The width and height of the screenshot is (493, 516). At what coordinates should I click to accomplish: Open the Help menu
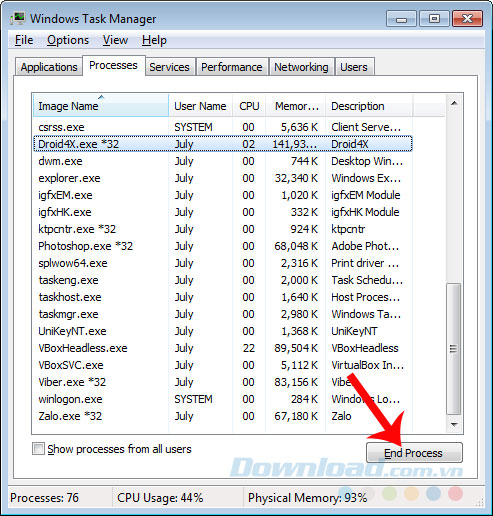tap(154, 40)
